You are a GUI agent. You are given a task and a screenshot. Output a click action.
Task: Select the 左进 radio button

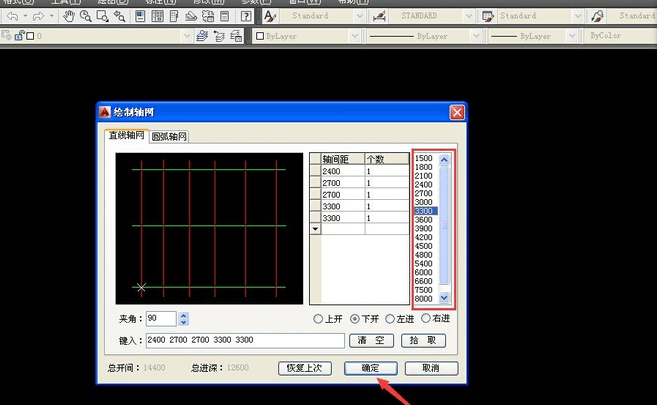(x=391, y=319)
